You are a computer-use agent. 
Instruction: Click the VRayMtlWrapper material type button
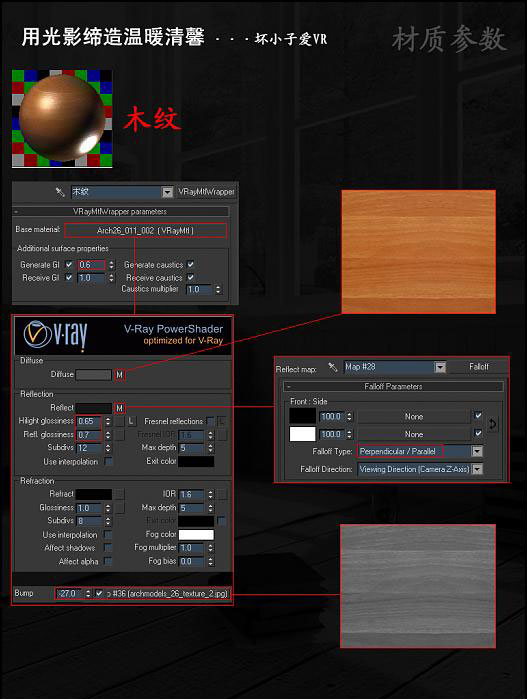(x=206, y=192)
